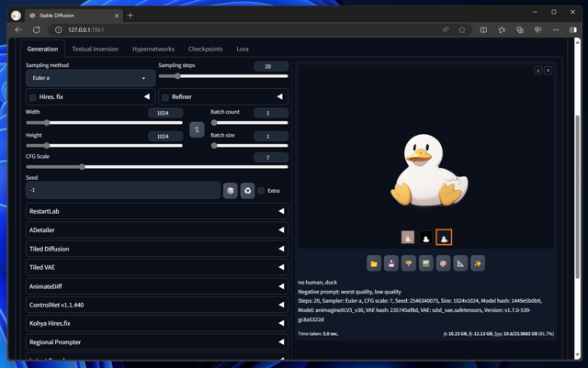Adjust the Height slider
Viewport: 588px width, 368px height.
pos(104,145)
